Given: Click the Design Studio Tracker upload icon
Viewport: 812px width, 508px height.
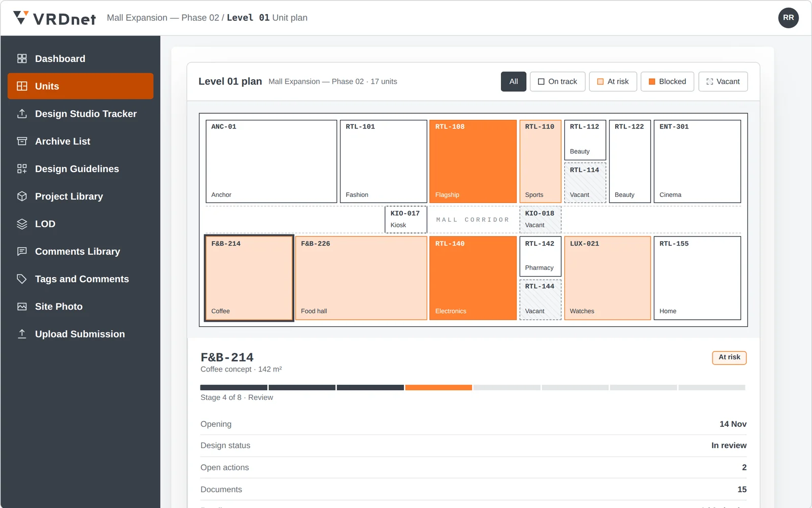Looking at the screenshot, I should click(22, 114).
